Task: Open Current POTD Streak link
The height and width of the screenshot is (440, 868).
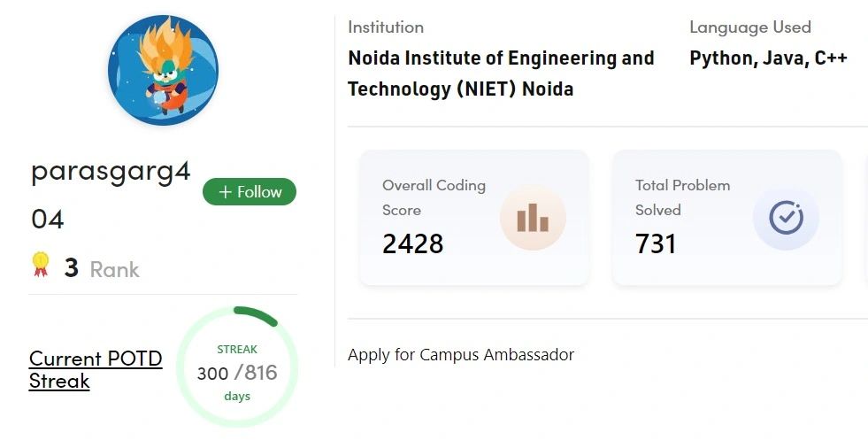Action: click(x=96, y=370)
